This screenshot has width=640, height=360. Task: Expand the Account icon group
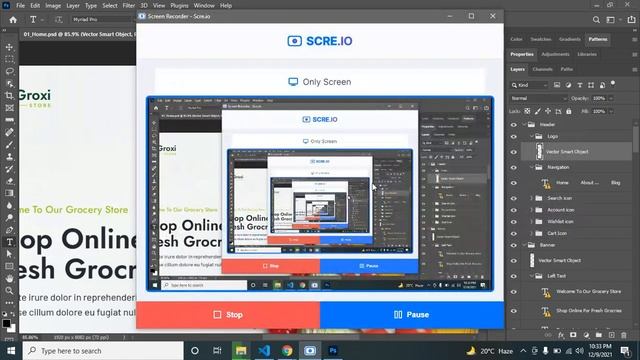tap(532, 210)
